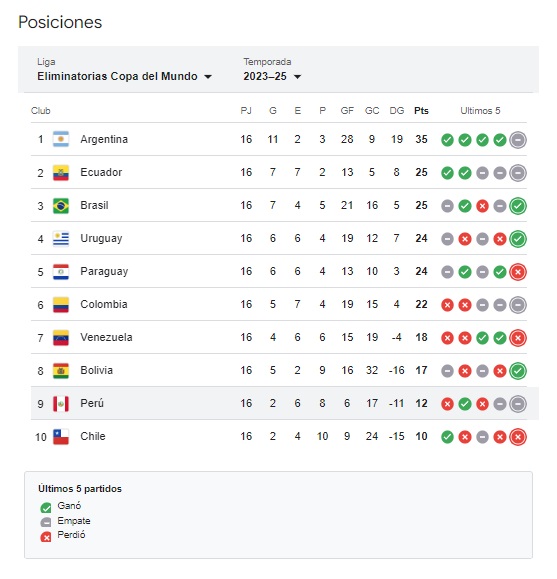Sort by the Pts column header
This screenshot has height=579, width=557.
point(421,111)
